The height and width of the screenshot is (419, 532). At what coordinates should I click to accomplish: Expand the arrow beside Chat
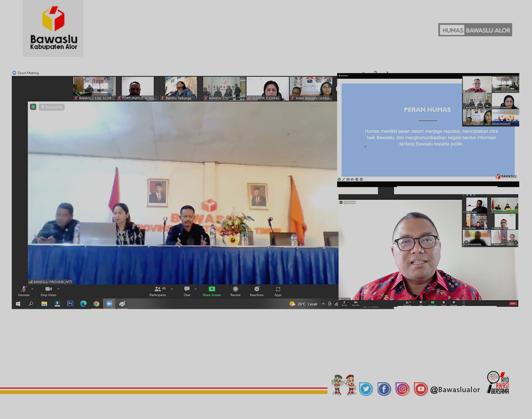[x=195, y=289]
